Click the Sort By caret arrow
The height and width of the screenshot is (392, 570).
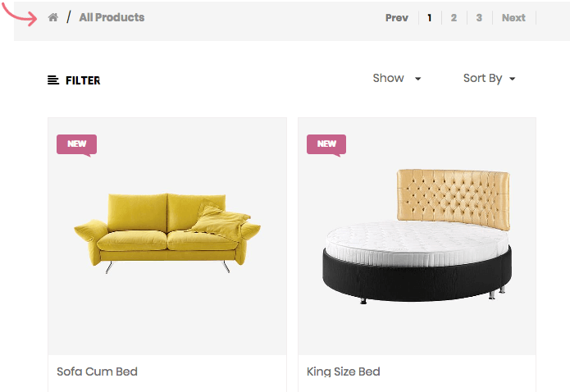513,80
